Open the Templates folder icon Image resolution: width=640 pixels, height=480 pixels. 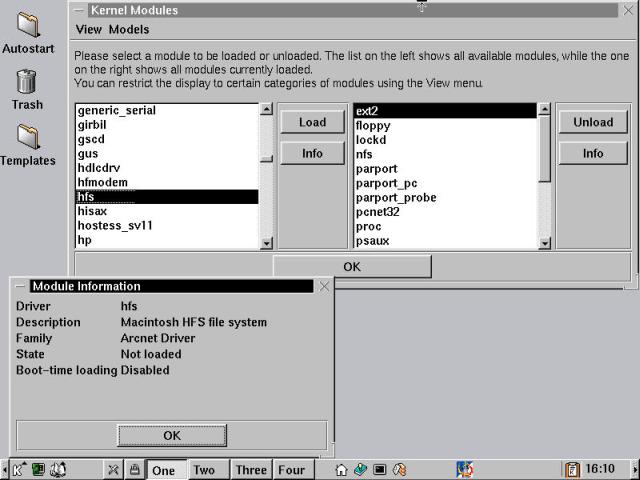click(28, 138)
